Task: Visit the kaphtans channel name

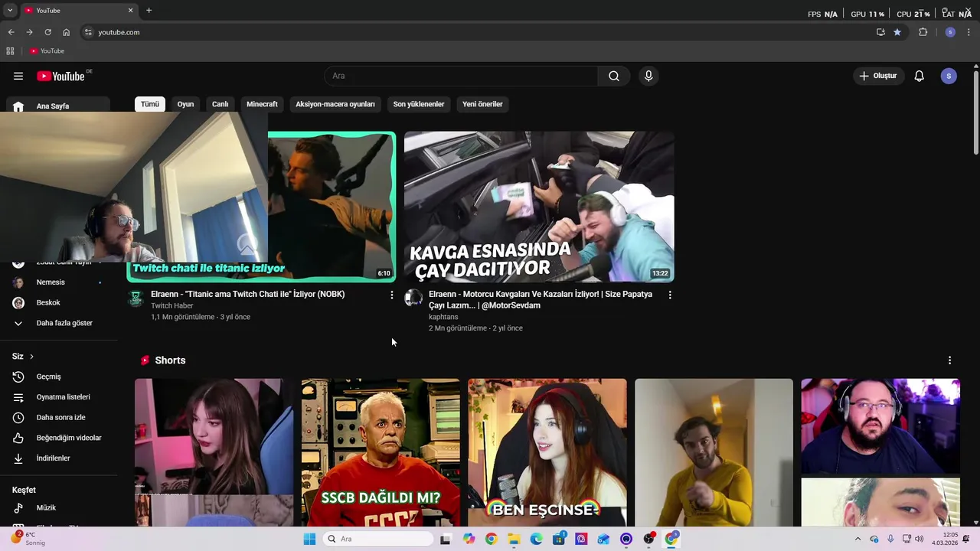Action: click(443, 317)
